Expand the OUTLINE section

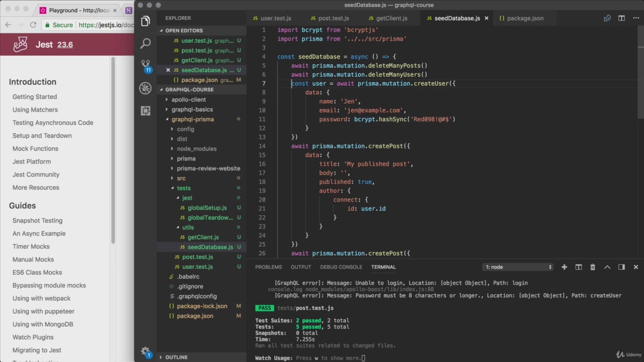(176, 357)
